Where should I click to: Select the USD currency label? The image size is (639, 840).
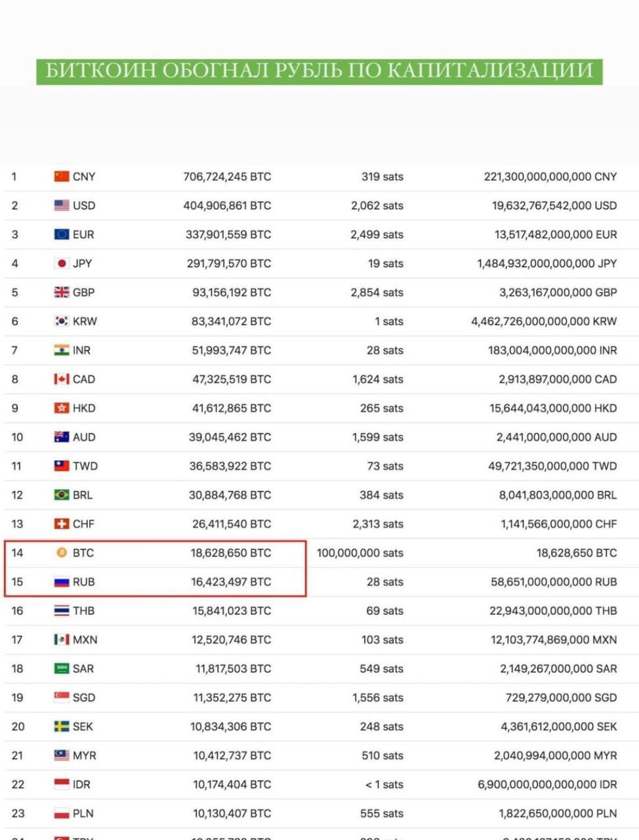(84, 205)
